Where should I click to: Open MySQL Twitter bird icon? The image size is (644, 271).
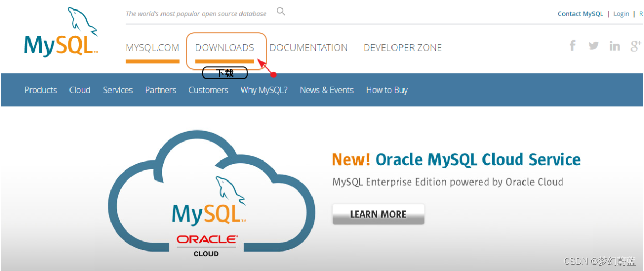point(593,46)
